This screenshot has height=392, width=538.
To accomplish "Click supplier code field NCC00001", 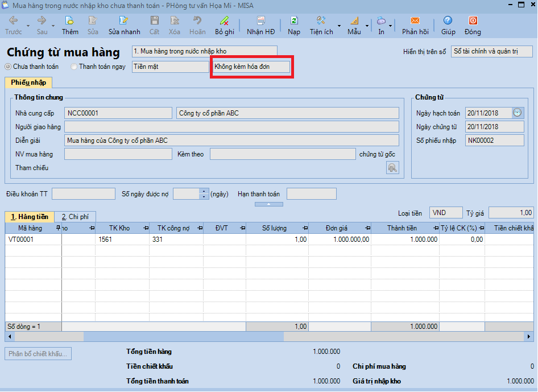I will tap(118, 113).
